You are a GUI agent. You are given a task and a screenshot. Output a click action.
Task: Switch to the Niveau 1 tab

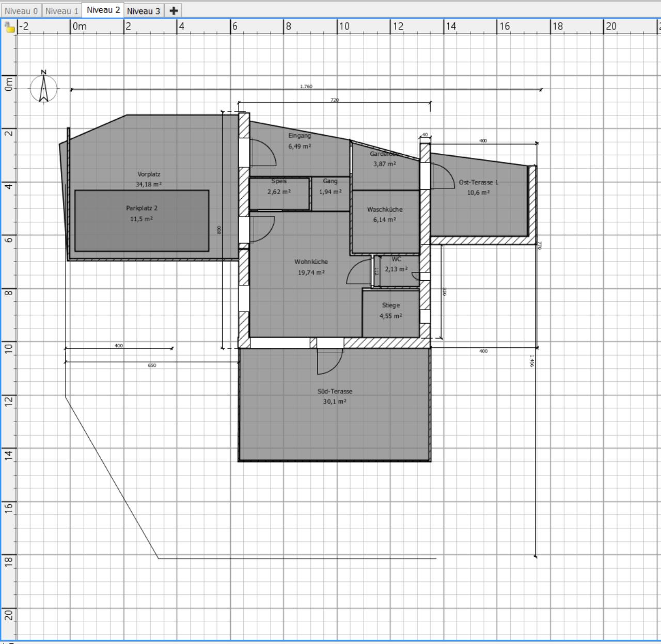coord(61,11)
